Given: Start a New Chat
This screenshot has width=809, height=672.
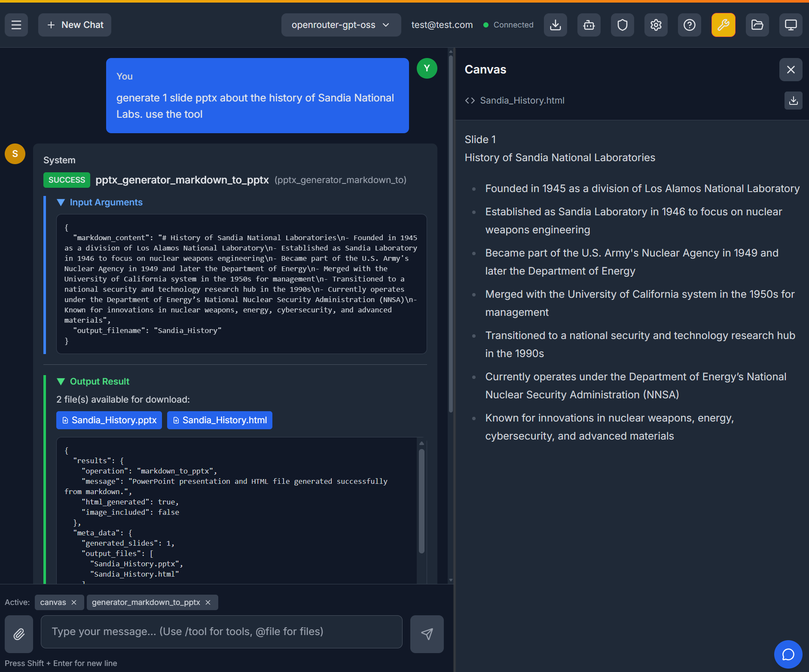Looking at the screenshot, I should [75, 25].
